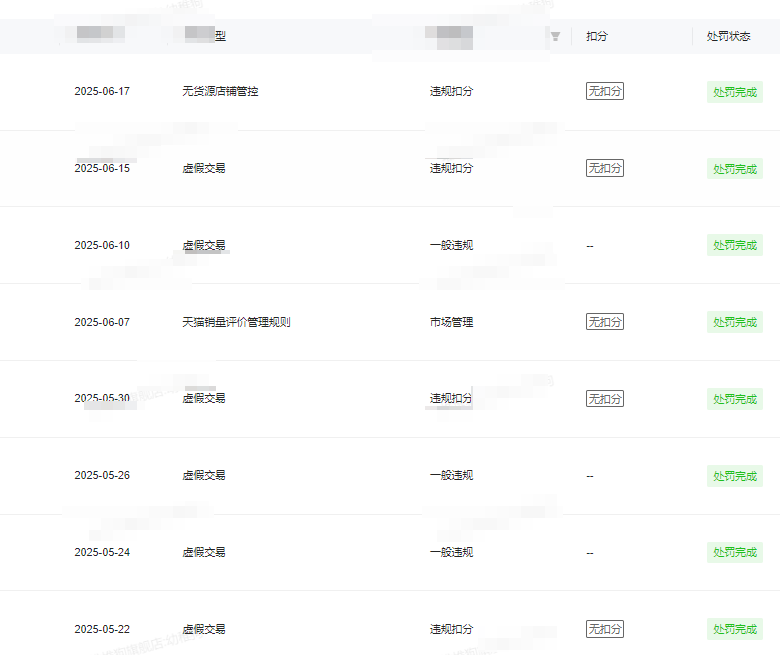Select the date 2025-06-10
The image size is (780, 655).
pos(102,246)
